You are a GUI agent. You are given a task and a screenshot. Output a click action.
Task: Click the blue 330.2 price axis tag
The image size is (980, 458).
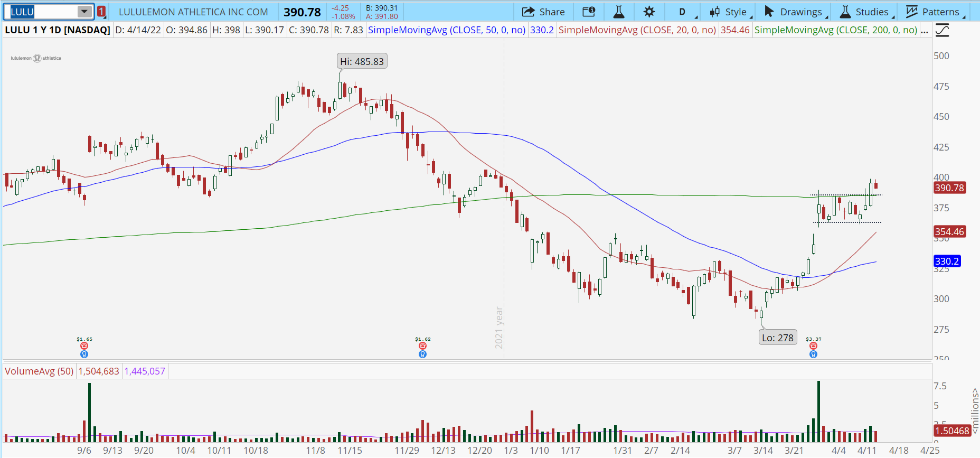coord(947,261)
